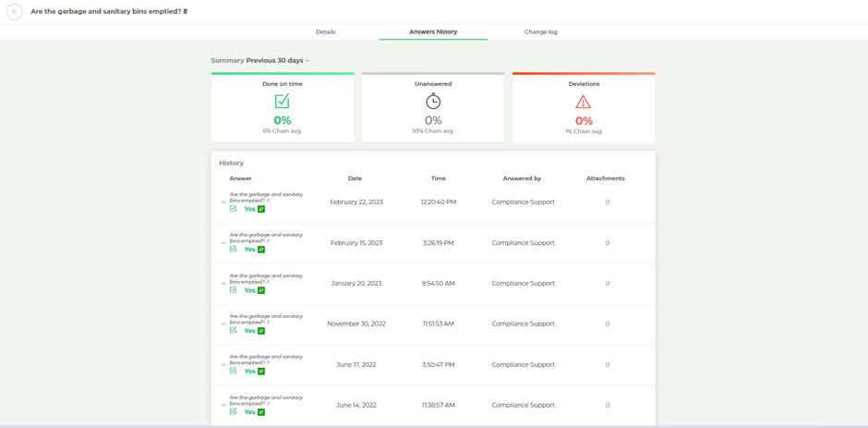Viewport: 868px width, 428px height.
Task: Click outlined check icon in February 22, 2023 row
Action: point(233,209)
